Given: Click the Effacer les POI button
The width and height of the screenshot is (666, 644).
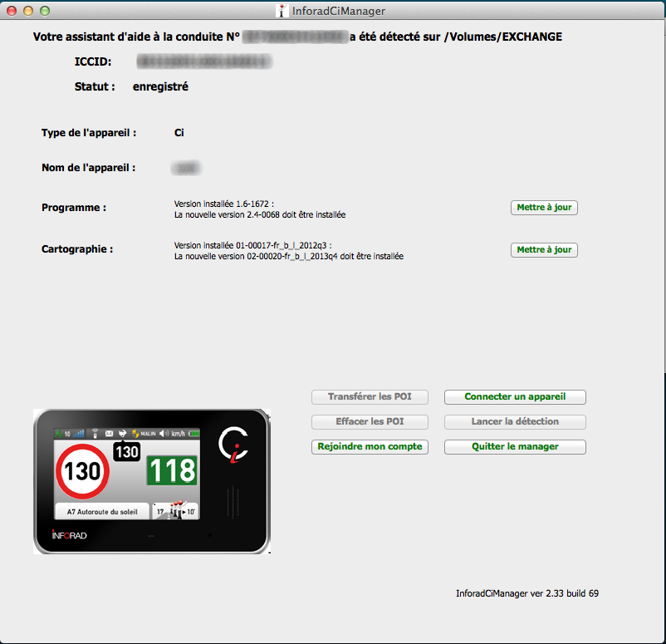Looking at the screenshot, I should pos(370,421).
